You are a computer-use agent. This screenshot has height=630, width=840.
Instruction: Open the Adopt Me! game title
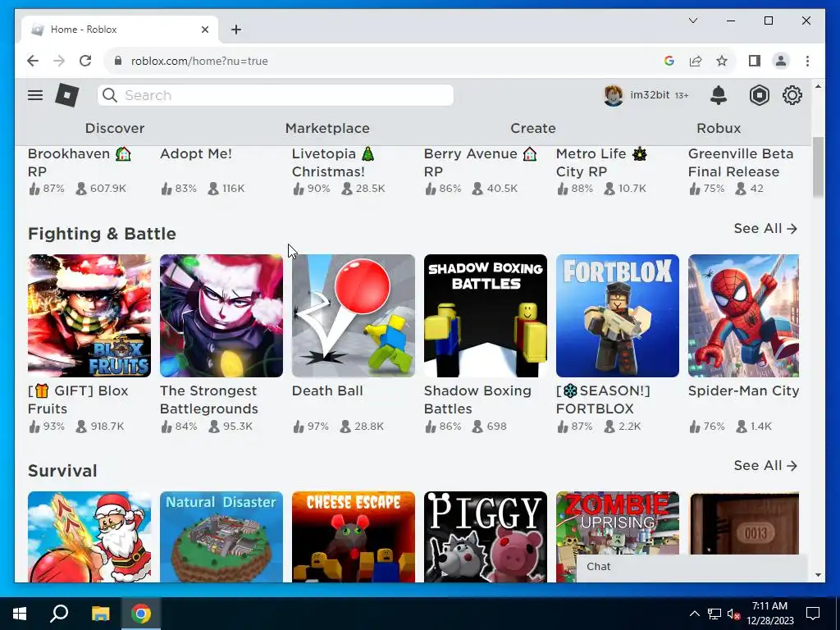tap(195, 153)
